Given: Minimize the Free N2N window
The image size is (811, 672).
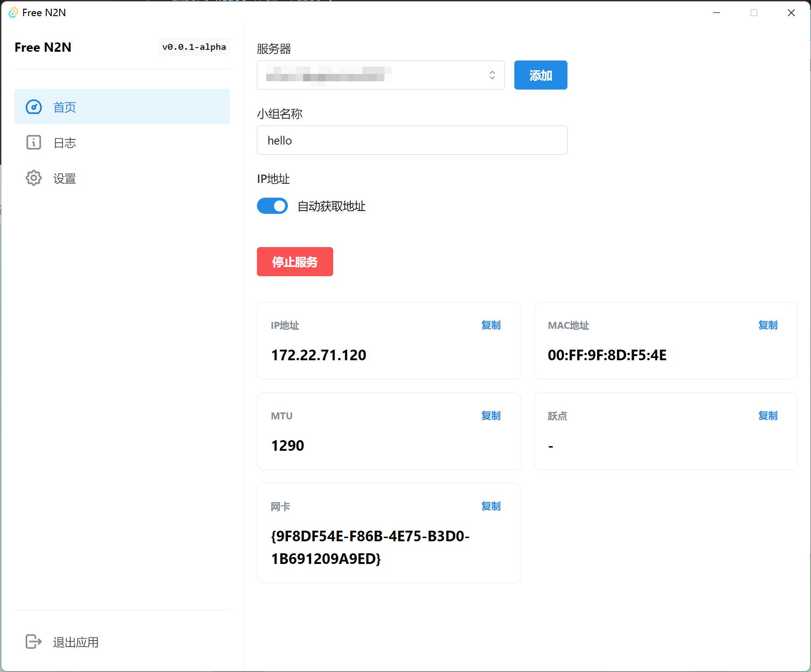Looking at the screenshot, I should tap(716, 12).
